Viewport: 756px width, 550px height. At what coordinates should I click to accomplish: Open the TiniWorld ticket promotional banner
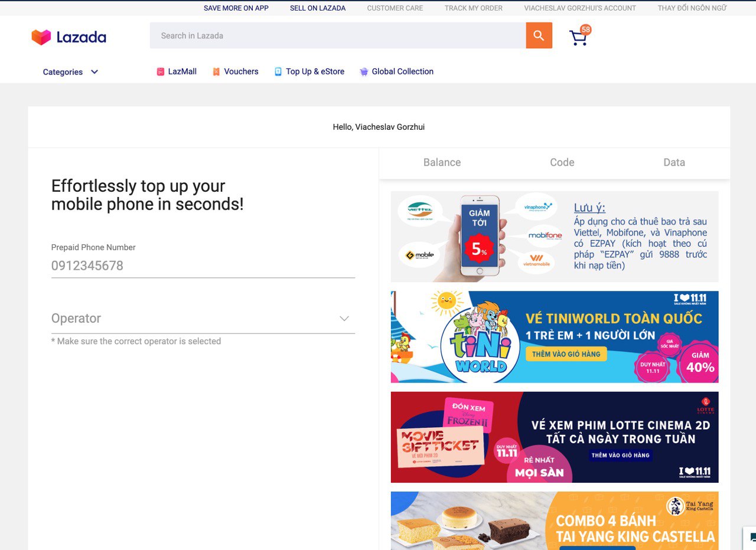555,337
